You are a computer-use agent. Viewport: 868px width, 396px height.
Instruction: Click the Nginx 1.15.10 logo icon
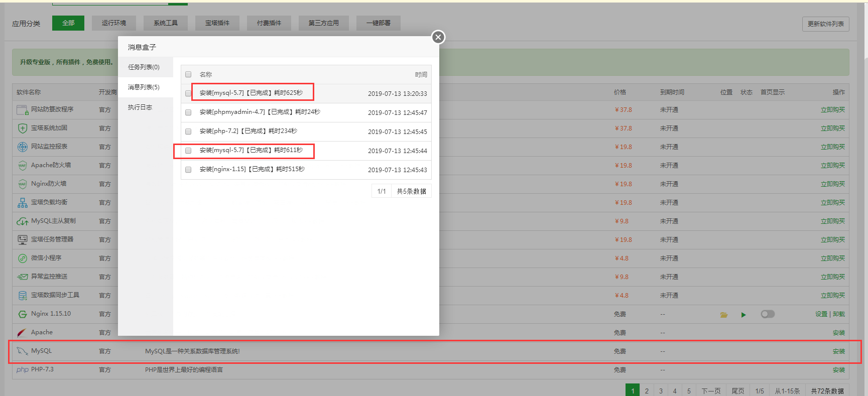pyautogui.click(x=23, y=314)
